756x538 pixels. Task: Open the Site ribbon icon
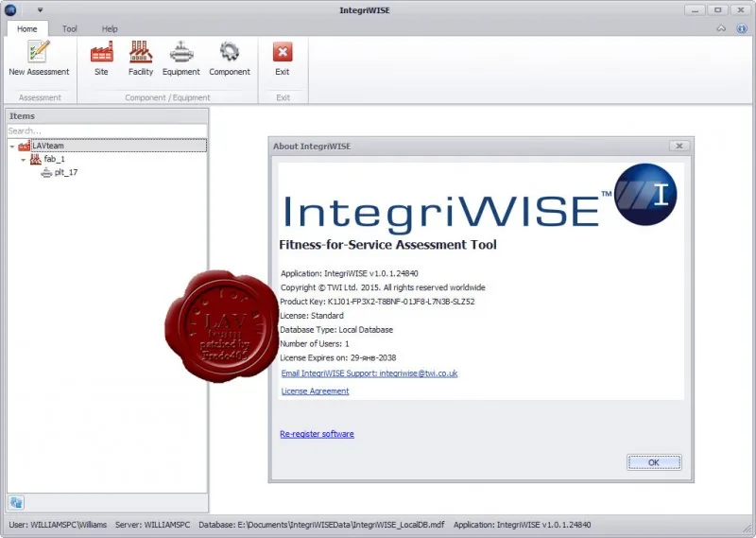[x=101, y=52]
